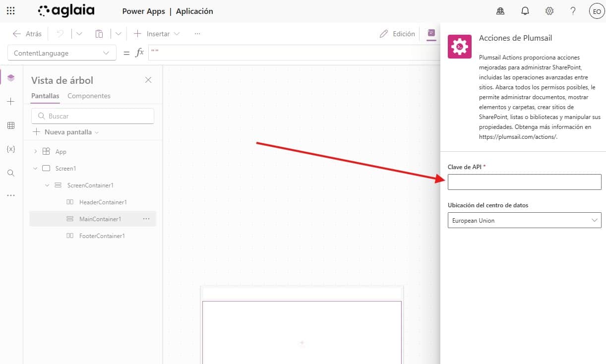The image size is (606, 364).
Task: Collapse the Screen1 tree node
Action: click(35, 169)
